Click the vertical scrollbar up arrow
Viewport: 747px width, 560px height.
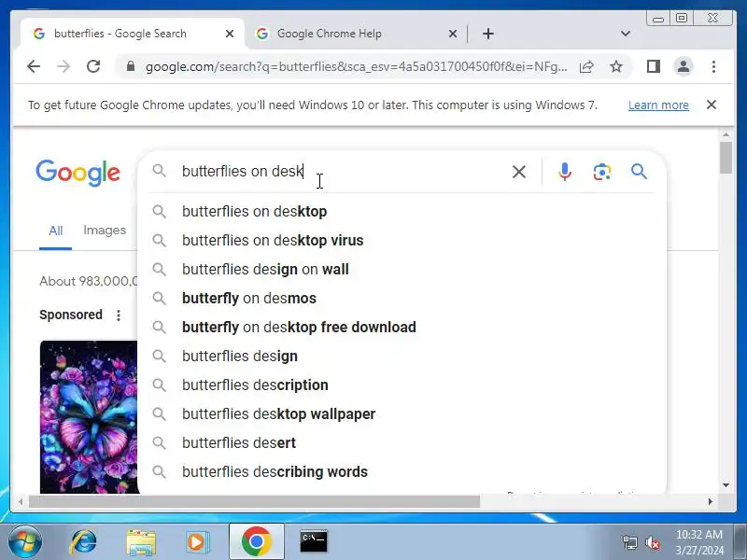click(726, 135)
